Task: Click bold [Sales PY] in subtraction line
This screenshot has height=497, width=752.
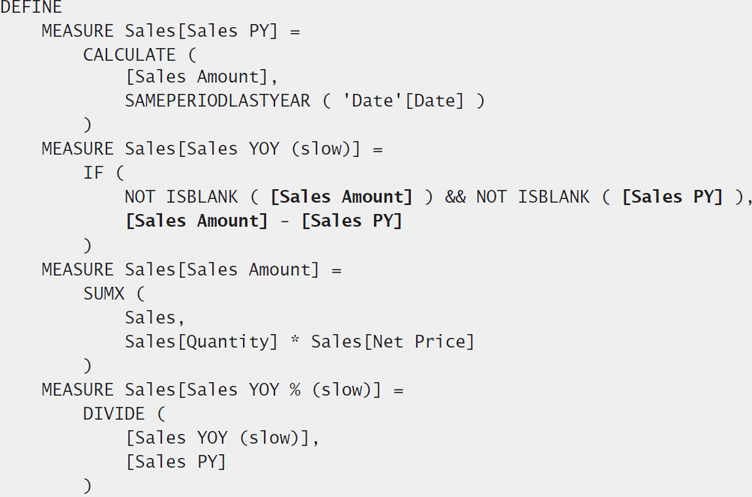Action: tap(352, 221)
